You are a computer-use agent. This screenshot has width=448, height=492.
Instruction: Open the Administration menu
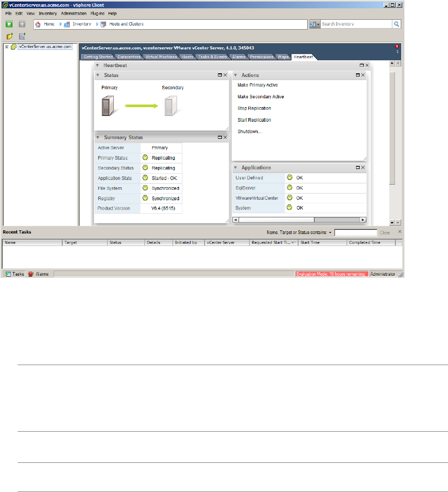(74, 14)
